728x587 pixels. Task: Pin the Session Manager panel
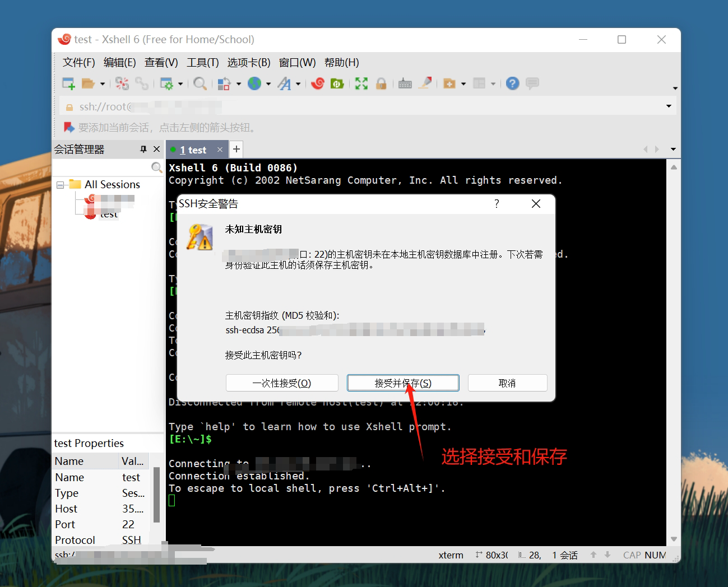tap(143, 149)
